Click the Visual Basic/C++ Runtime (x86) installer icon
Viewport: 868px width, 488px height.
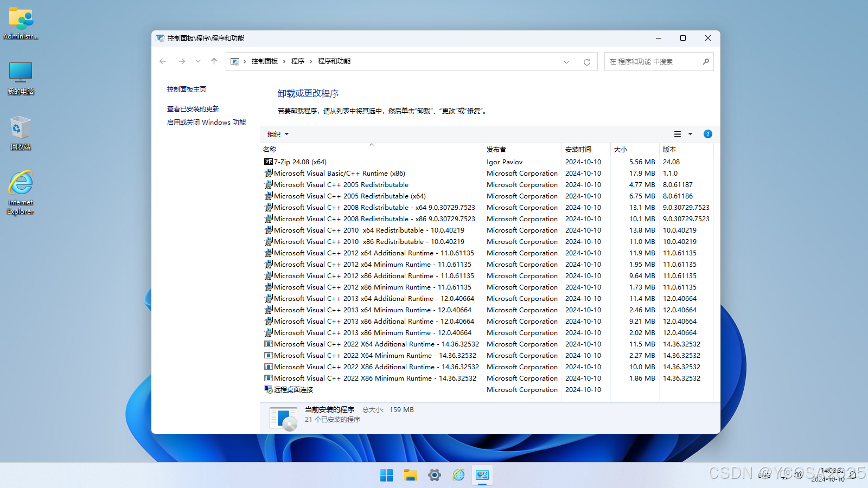tap(268, 173)
